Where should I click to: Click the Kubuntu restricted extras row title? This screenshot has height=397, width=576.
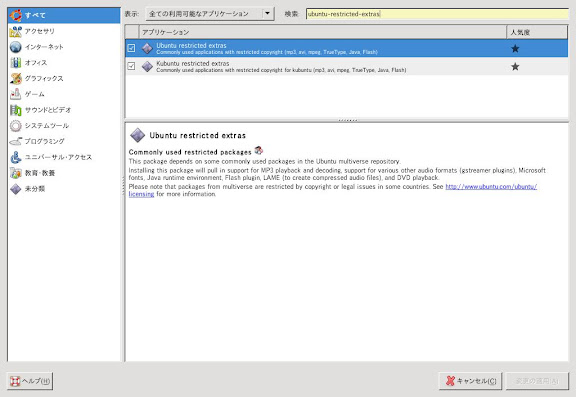[x=192, y=64]
